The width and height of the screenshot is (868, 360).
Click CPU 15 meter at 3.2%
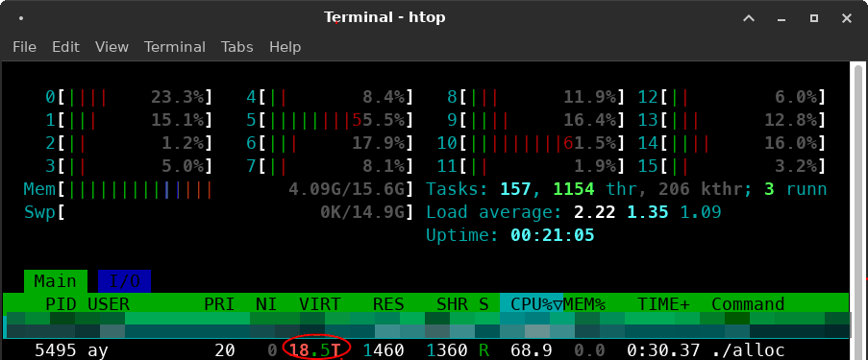click(x=732, y=166)
